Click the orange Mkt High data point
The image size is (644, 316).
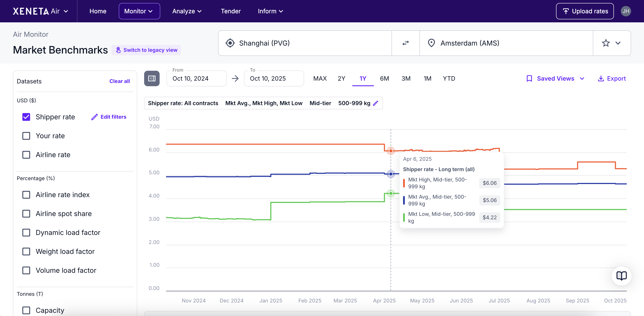pos(391,151)
